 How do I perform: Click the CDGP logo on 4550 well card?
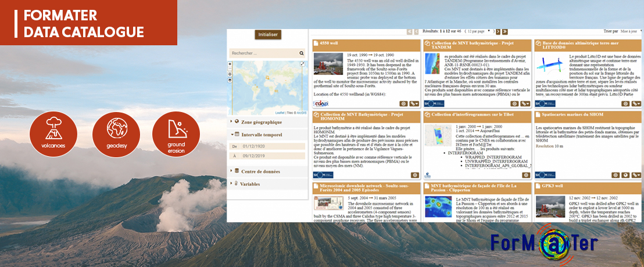321,104
